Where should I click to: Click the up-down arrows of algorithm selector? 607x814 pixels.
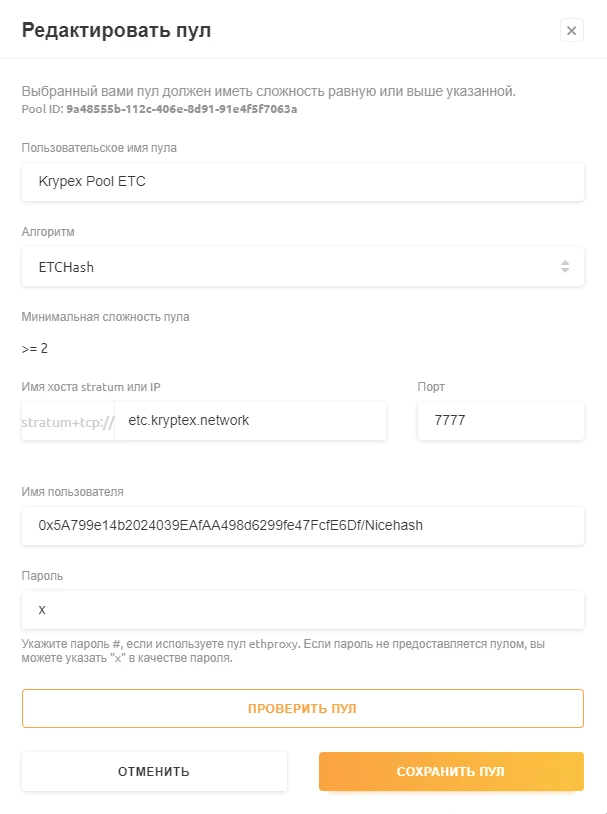tap(565, 267)
